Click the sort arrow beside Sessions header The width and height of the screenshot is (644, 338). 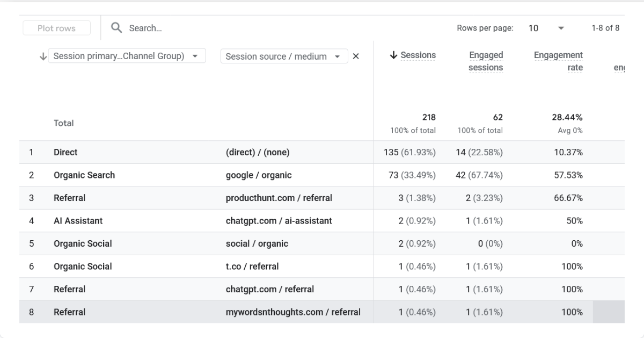tap(393, 55)
